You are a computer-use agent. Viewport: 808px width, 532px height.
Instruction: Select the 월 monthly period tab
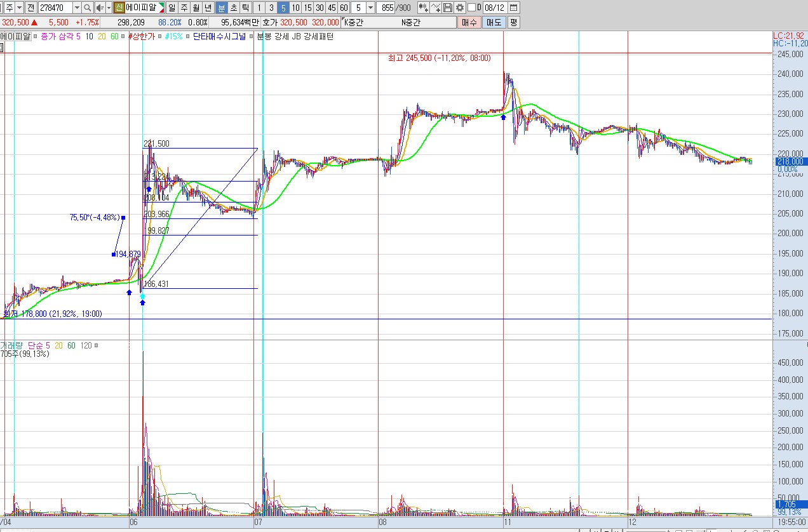(196, 8)
